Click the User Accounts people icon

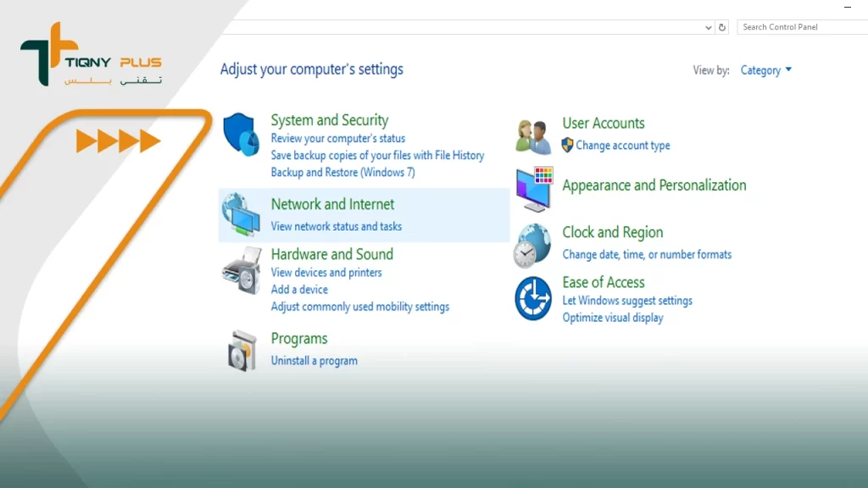tap(533, 136)
